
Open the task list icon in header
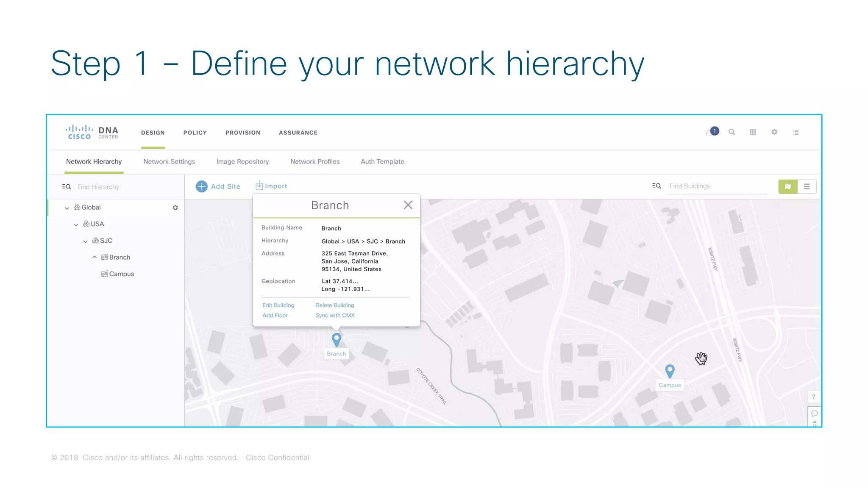[796, 132]
